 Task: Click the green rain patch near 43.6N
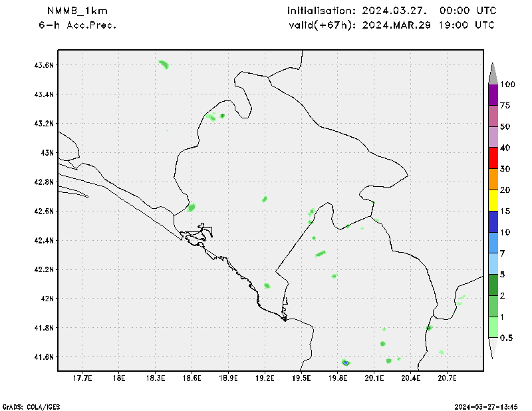164,65
